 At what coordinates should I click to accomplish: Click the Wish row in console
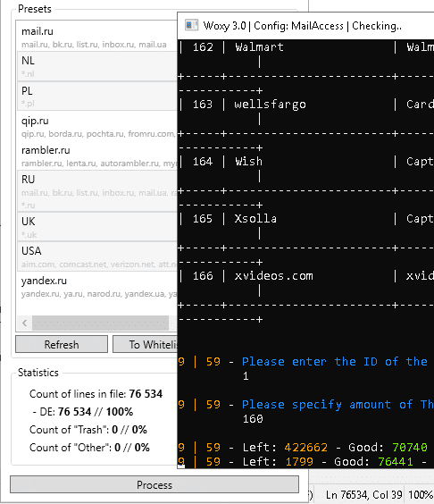(305, 162)
